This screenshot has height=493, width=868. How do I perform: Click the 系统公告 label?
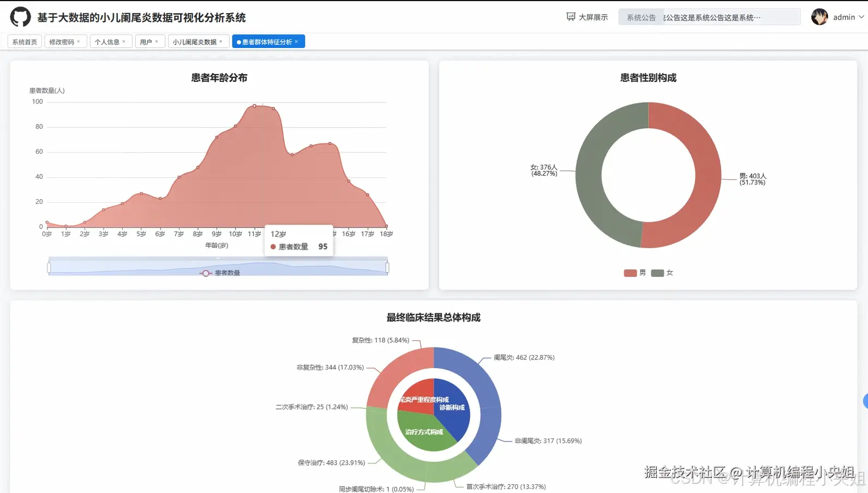641,17
